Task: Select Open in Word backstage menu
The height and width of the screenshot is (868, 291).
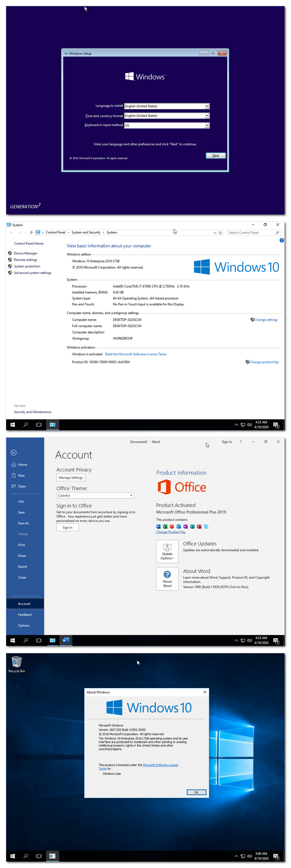Action: tap(22, 486)
